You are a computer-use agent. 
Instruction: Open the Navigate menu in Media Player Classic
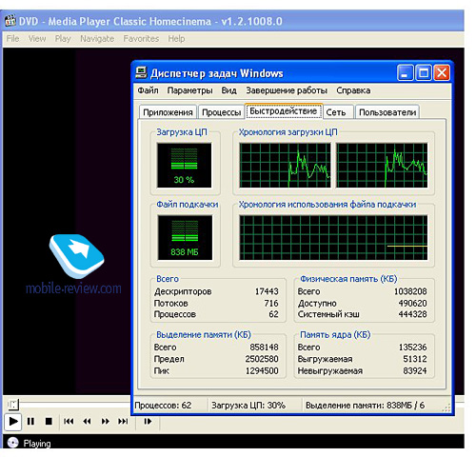97,39
